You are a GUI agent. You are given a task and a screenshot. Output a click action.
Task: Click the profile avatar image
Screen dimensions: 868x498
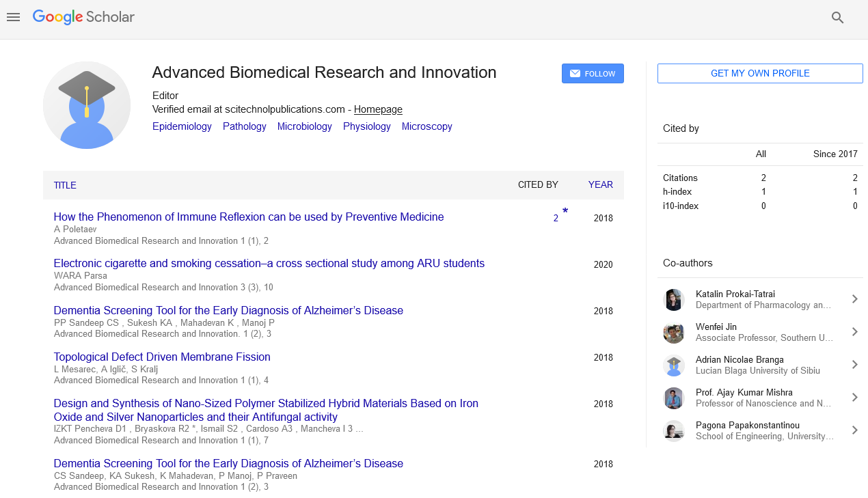[x=87, y=105]
